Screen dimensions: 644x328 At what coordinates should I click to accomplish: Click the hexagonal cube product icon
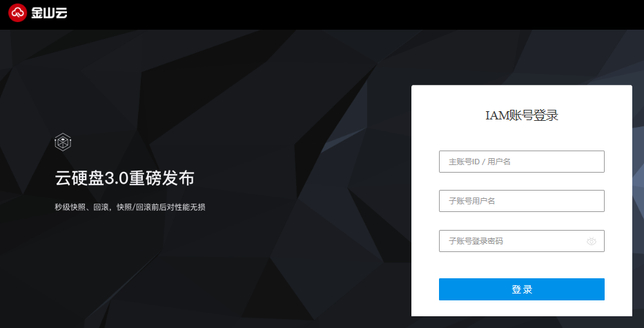[x=63, y=142]
